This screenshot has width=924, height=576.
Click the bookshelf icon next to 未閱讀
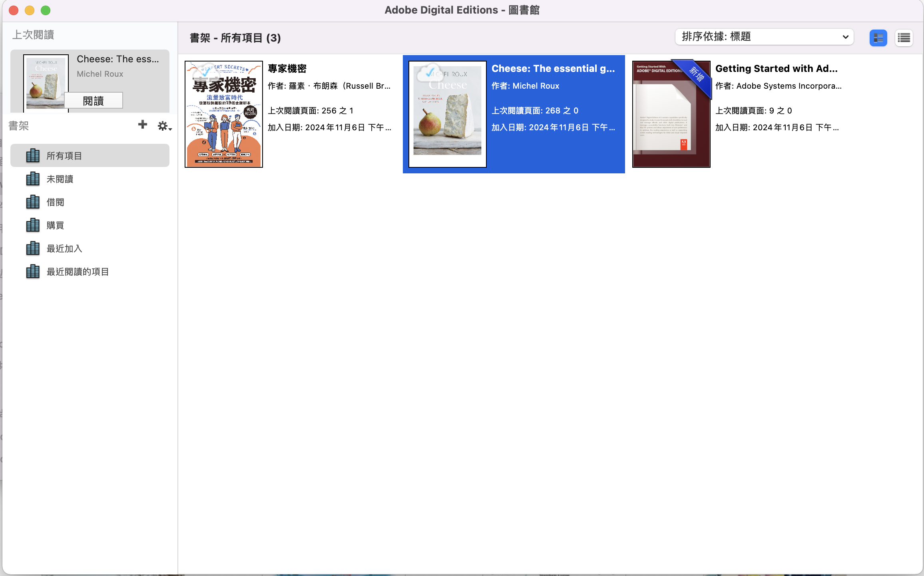tap(33, 179)
